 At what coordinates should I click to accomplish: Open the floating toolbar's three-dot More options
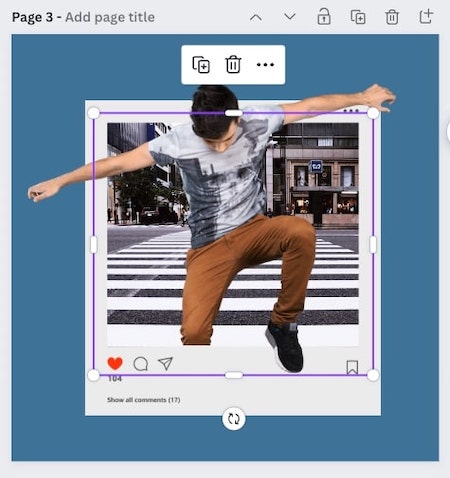click(265, 65)
